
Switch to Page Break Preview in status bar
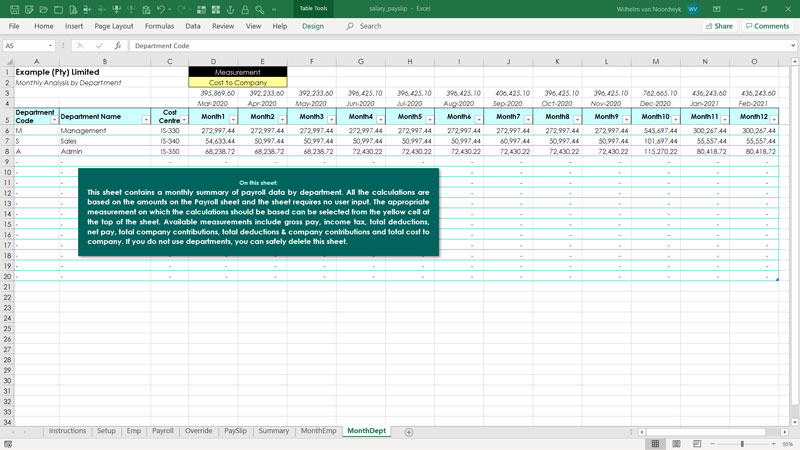[x=697, y=444]
